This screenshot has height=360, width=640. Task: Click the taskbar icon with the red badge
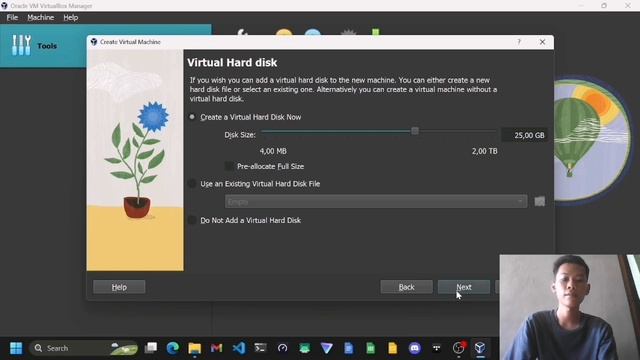459,348
